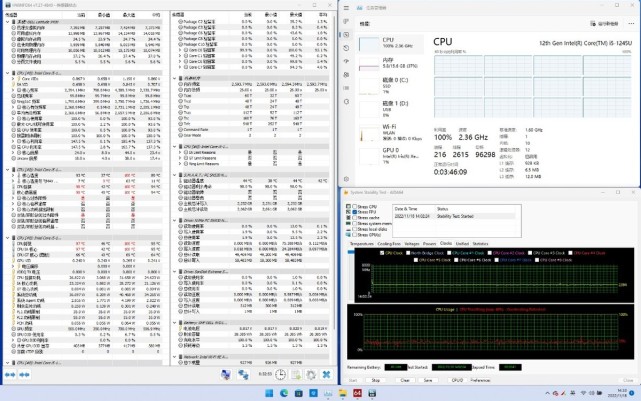Screen dimensions: 641x401
Task: Enable Stress CPU checkbox in AIDA64
Action: (354, 206)
